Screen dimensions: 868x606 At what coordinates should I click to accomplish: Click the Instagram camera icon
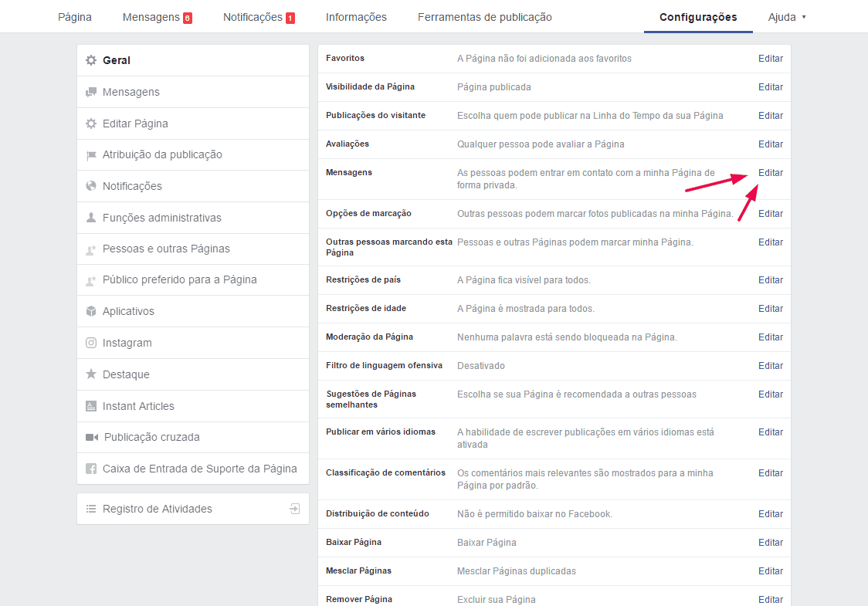pos(91,343)
